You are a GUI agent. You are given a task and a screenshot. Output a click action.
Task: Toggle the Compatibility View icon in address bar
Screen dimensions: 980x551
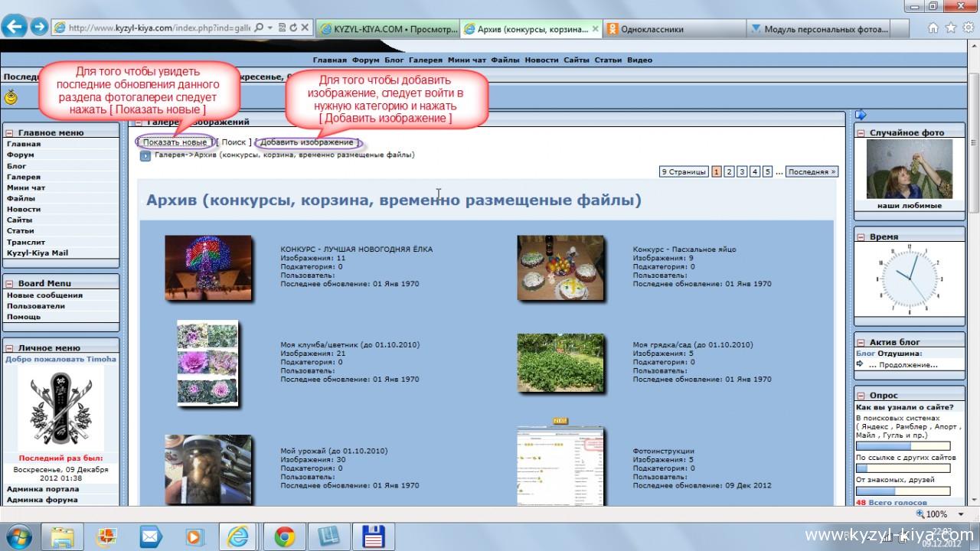coord(281,28)
